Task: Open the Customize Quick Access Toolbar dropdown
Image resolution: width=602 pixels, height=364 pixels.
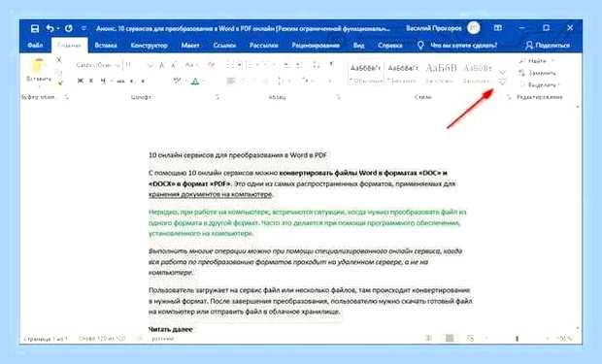Action: point(84,28)
